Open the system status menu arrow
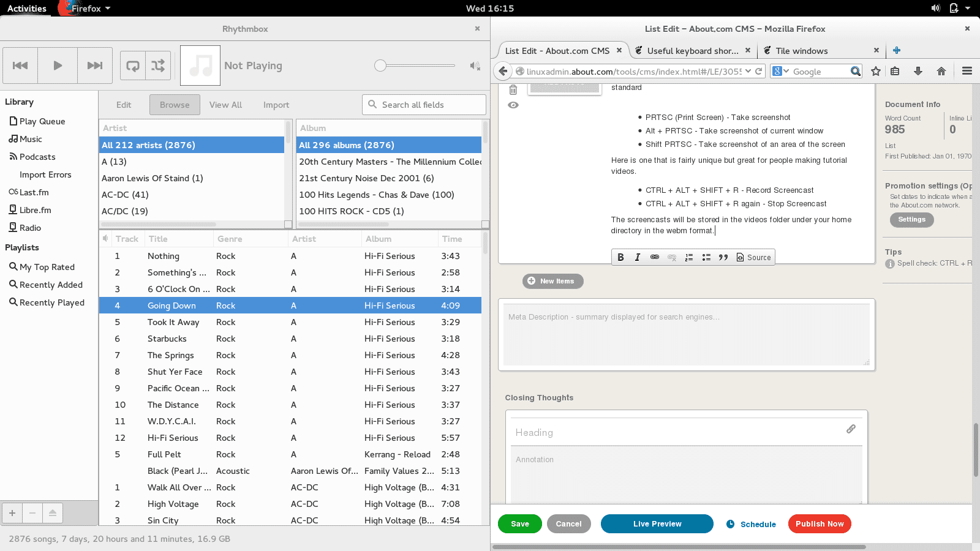The image size is (980, 551). [968, 9]
